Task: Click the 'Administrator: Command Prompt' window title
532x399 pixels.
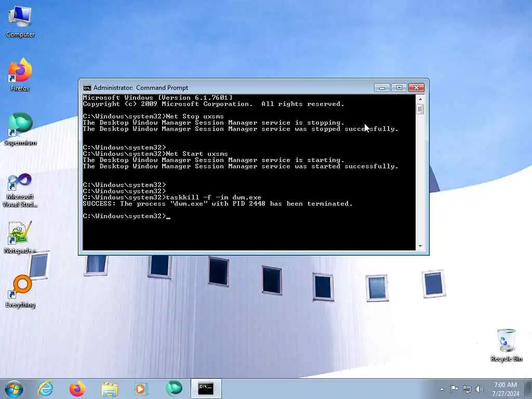Action: [141, 88]
